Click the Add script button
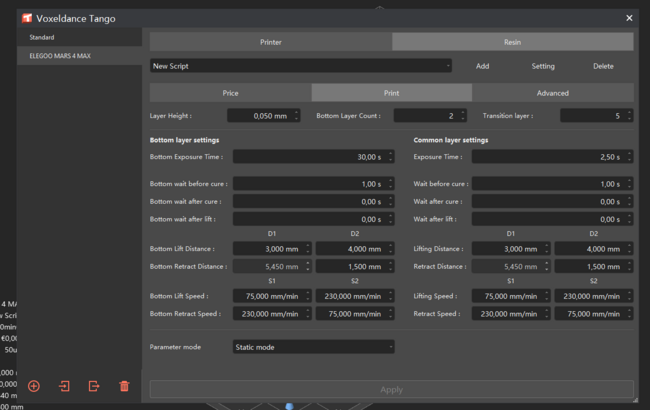The height and width of the screenshot is (410, 650). 482,66
